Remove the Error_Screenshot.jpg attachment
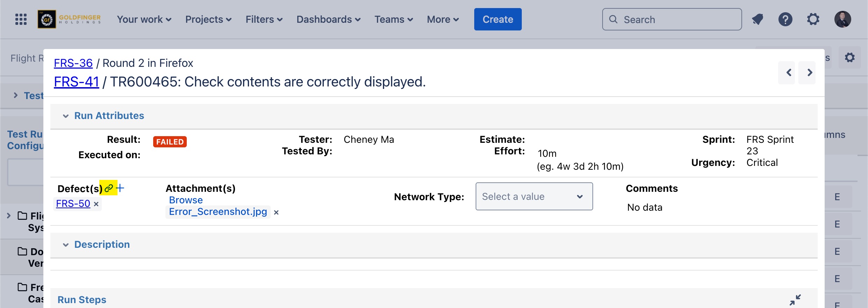 click(x=276, y=212)
